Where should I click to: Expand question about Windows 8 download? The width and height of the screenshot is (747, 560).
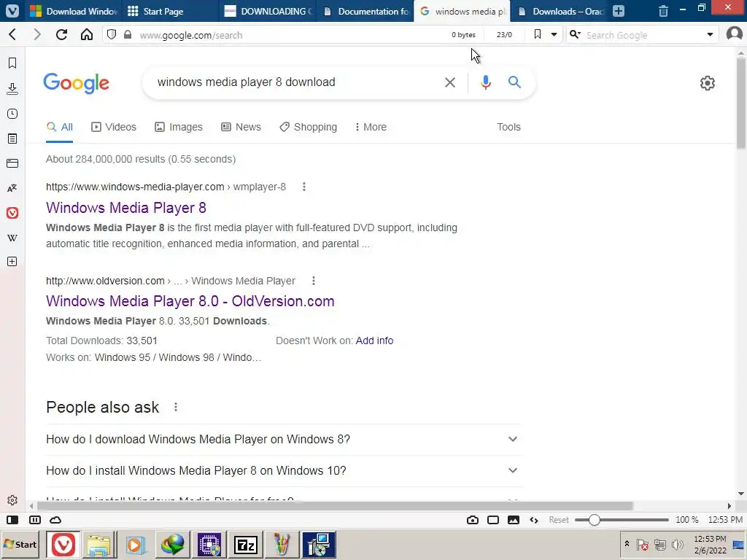(282, 439)
